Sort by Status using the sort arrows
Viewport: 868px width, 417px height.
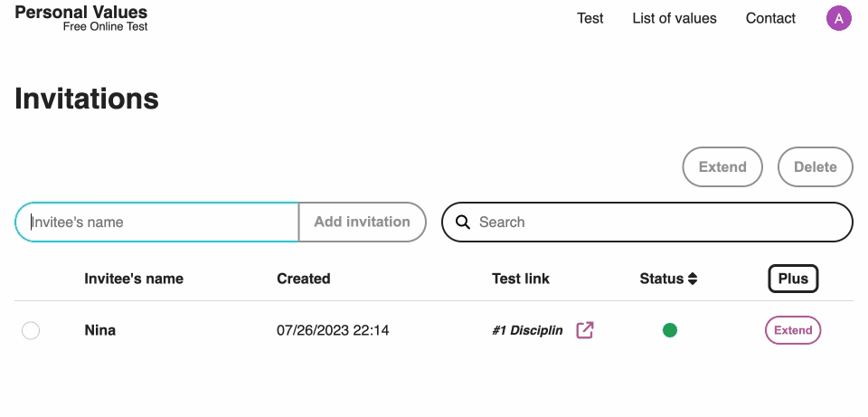(x=693, y=279)
